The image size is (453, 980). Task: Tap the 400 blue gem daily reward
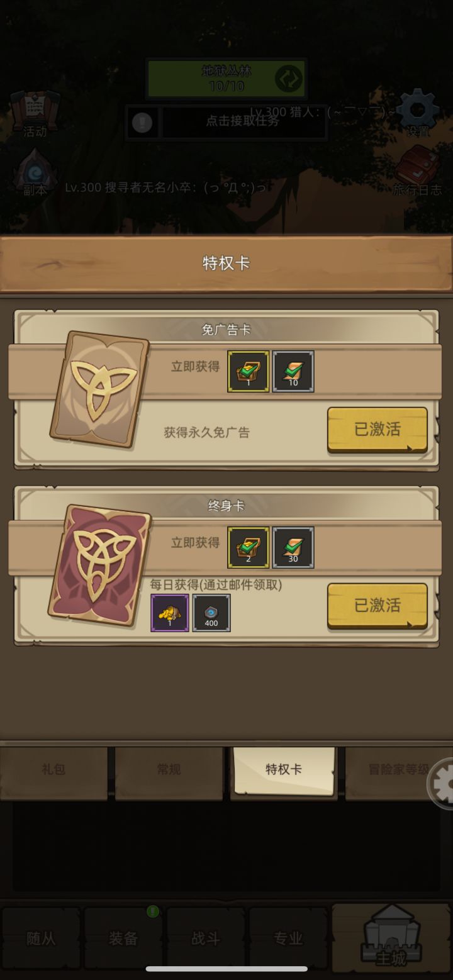click(211, 613)
